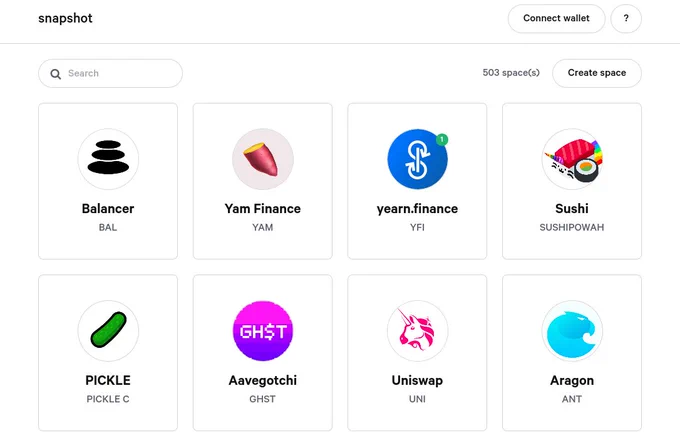680x440 pixels.
Task: Select the pink GHST Aavegotchi logo
Action: (263, 330)
